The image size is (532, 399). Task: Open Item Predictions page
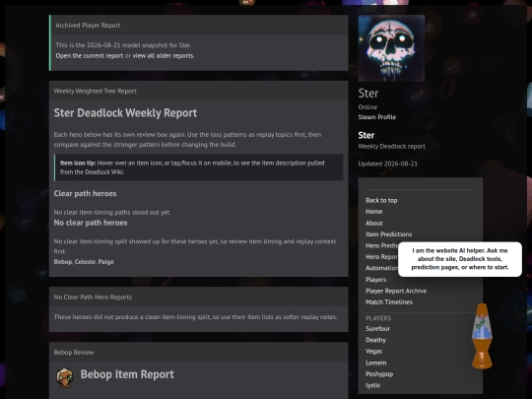[389, 234]
